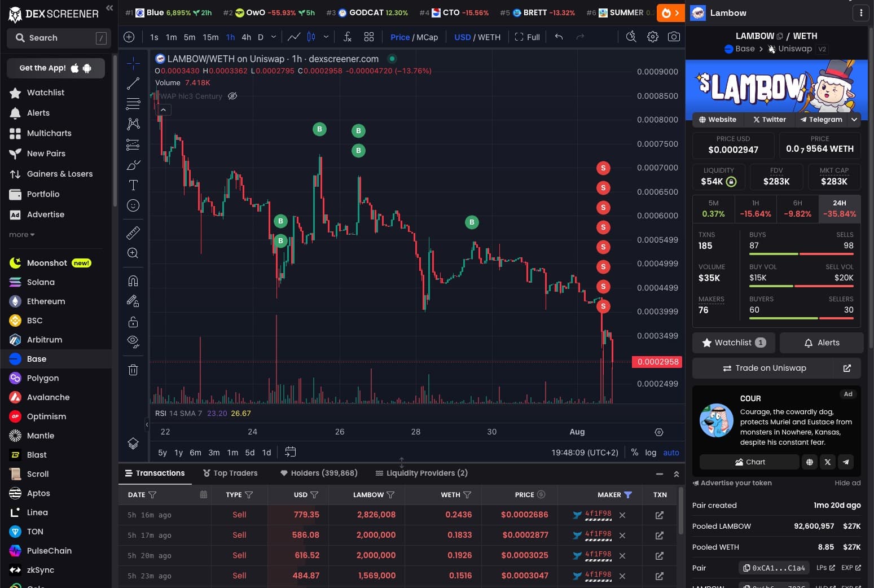Select the line chart style icon
Image resolution: width=874 pixels, height=588 pixels.
[x=294, y=37]
